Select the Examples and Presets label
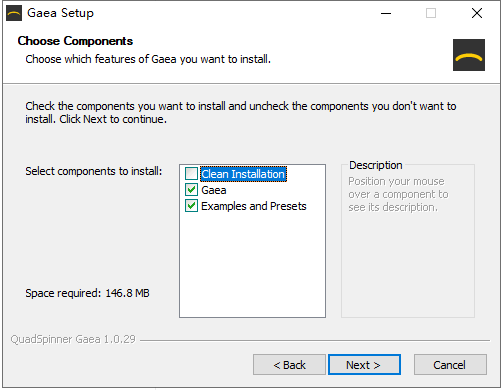Viewport: 503px width, 390px height. pyautogui.click(x=254, y=206)
